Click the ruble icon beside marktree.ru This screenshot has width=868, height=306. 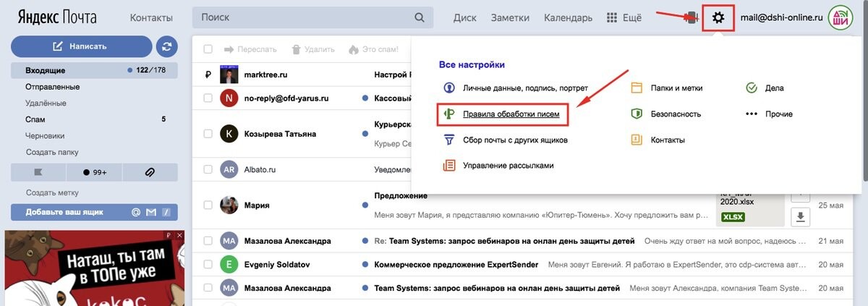coord(208,74)
